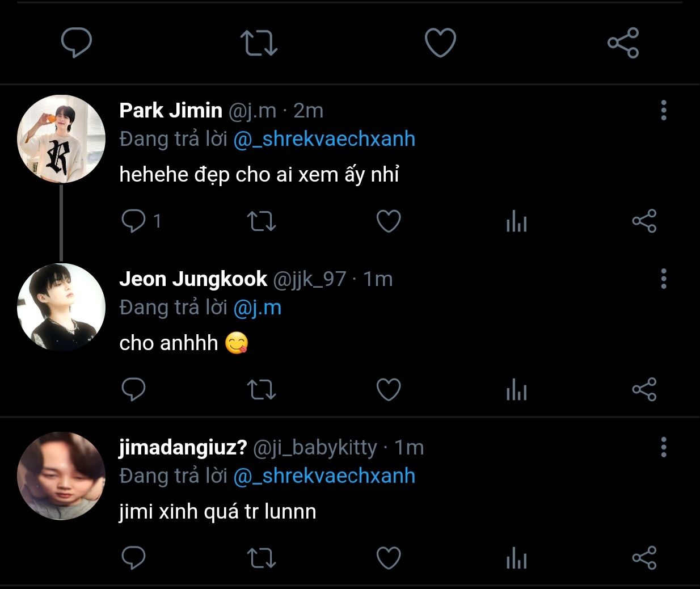The width and height of the screenshot is (700, 589).
Task: Open @j.m mention in Jungkook's reply
Action: pyautogui.click(x=257, y=308)
